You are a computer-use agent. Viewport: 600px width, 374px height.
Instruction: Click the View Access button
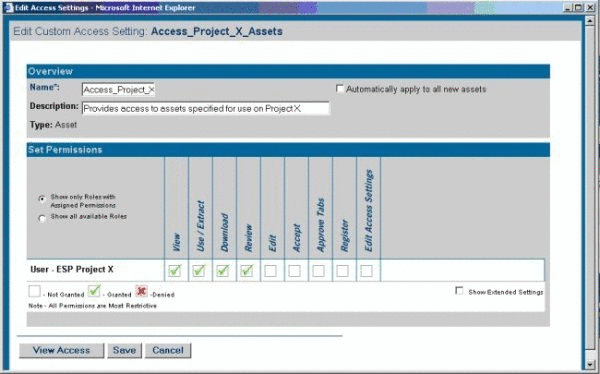point(62,350)
